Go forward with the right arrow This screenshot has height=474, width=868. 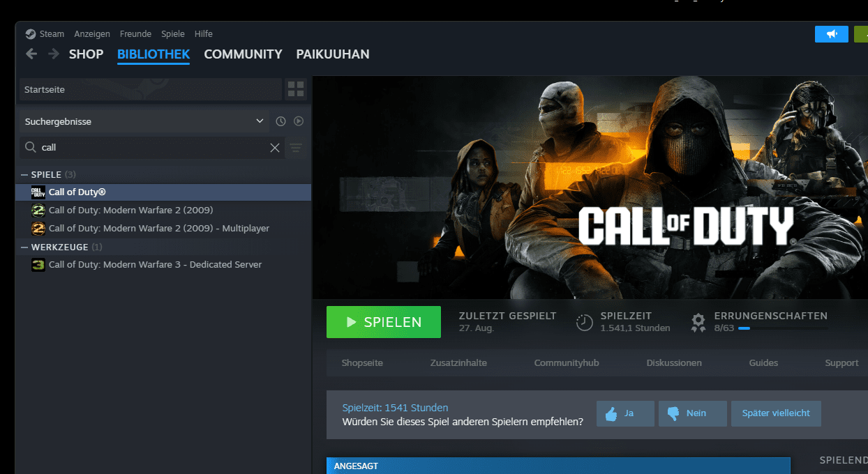[54, 54]
